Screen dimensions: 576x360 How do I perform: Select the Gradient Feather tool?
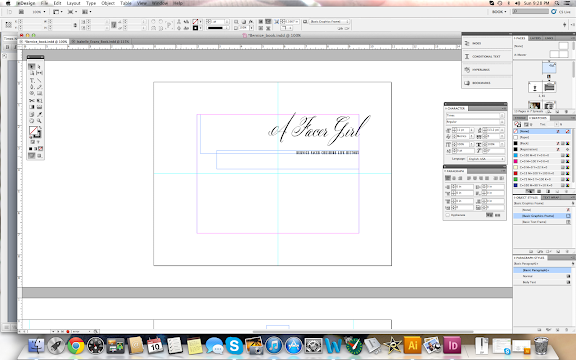pos(39,107)
